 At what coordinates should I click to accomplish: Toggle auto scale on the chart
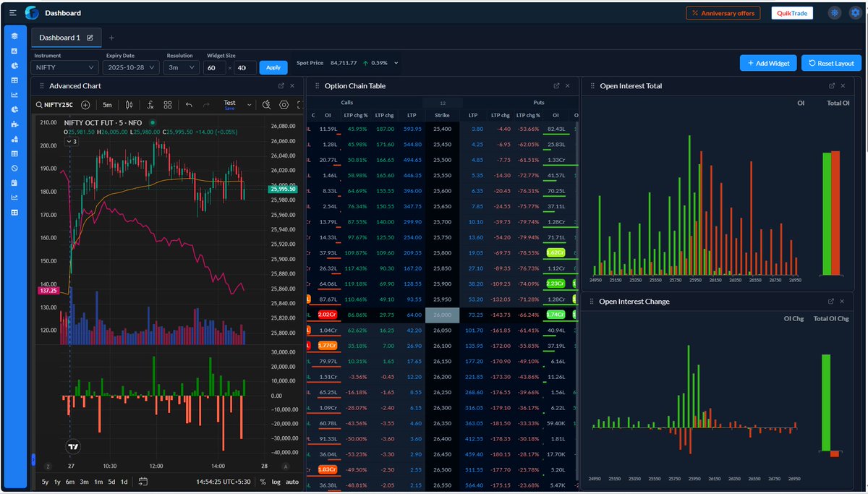[x=291, y=481]
